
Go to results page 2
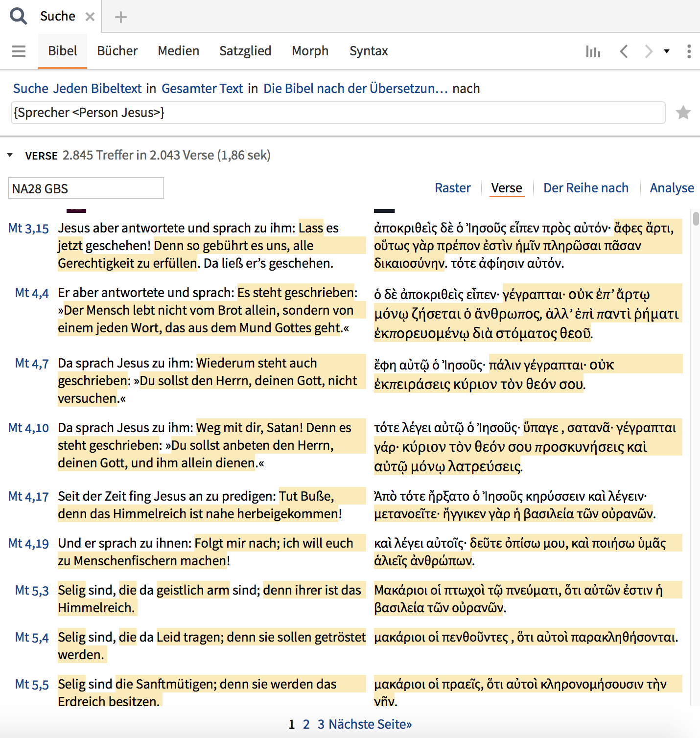[x=306, y=724]
